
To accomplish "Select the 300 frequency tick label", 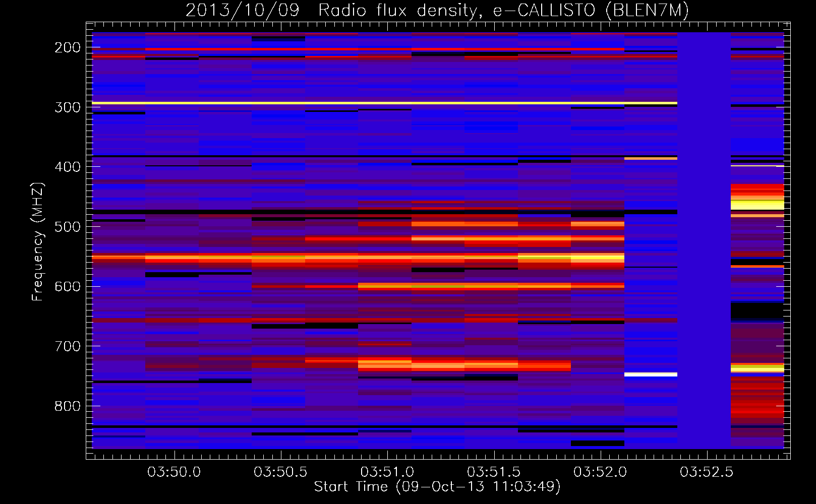I will (x=68, y=107).
